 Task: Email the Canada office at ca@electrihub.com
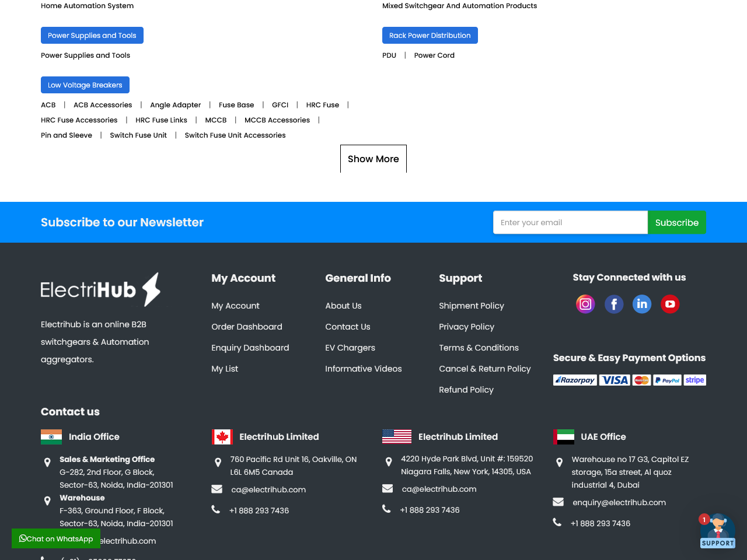(268, 489)
